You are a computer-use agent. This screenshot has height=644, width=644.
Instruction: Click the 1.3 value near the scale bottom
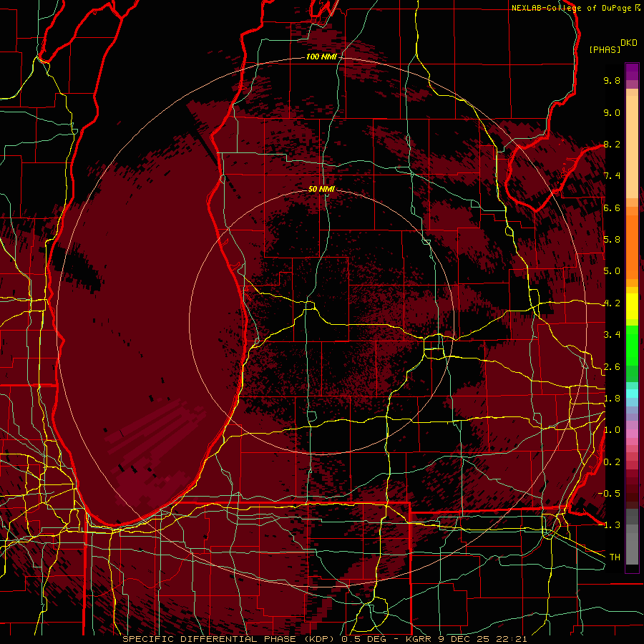click(612, 525)
